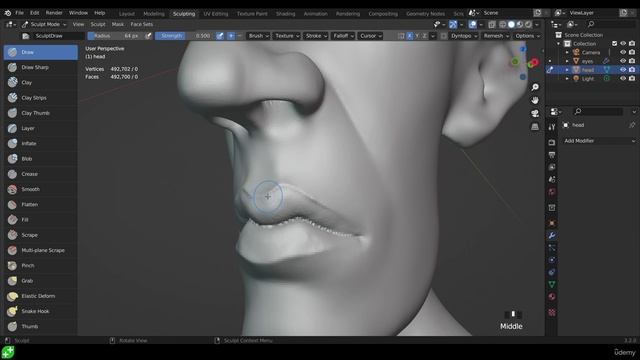The image size is (640, 360).
Task: Select the Crease brush
Action: 40,174
